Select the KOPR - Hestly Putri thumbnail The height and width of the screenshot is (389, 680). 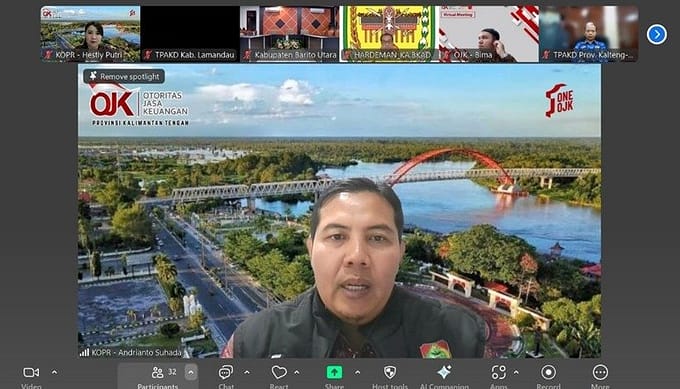point(90,34)
